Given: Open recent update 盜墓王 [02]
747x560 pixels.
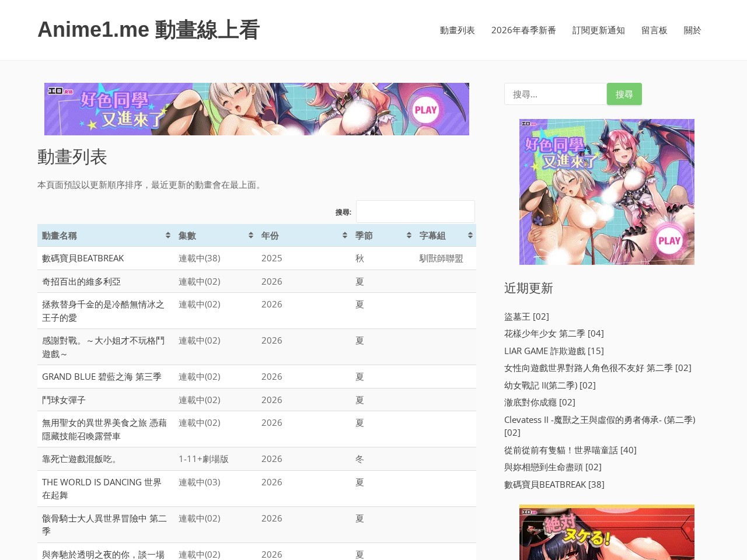Looking at the screenshot, I should [526, 317].
